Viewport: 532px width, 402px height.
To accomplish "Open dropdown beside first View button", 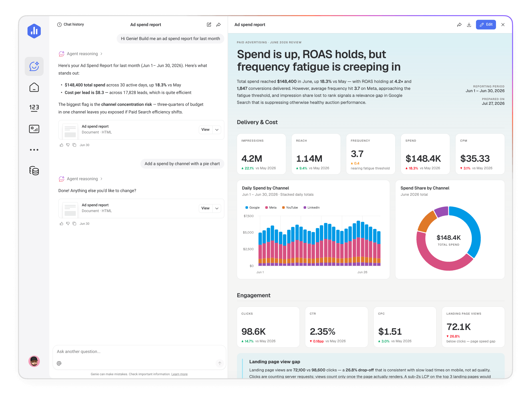I will pyautogui.click(x=217, y=130).
